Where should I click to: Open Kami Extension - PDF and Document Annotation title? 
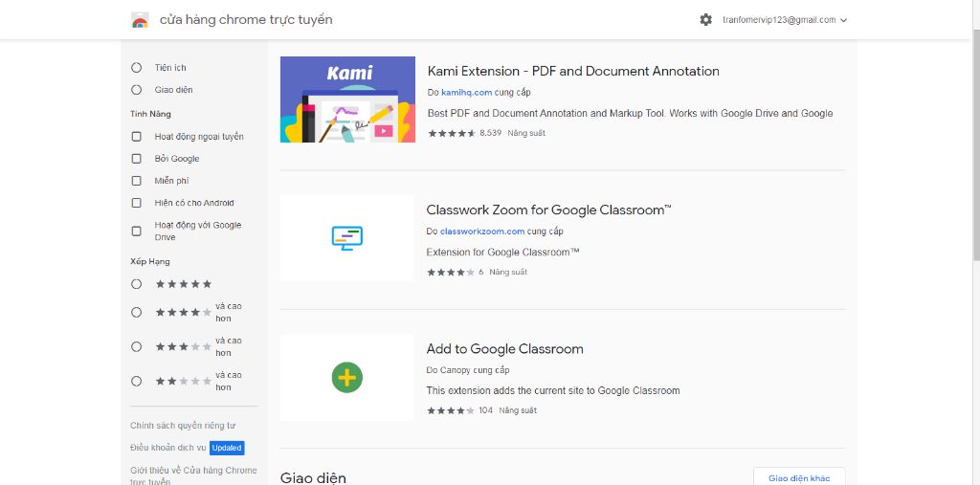tap(573, 71)
